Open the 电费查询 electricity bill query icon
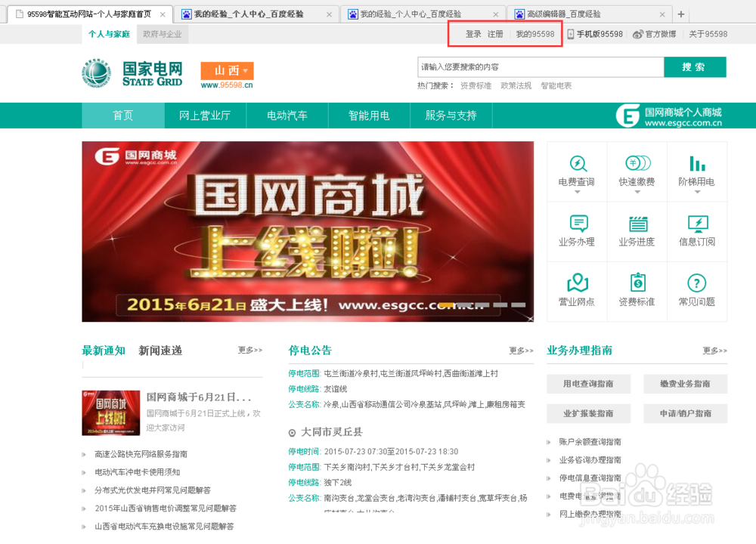The height and width of the screenshot is (544, 756). click(577, 164)
